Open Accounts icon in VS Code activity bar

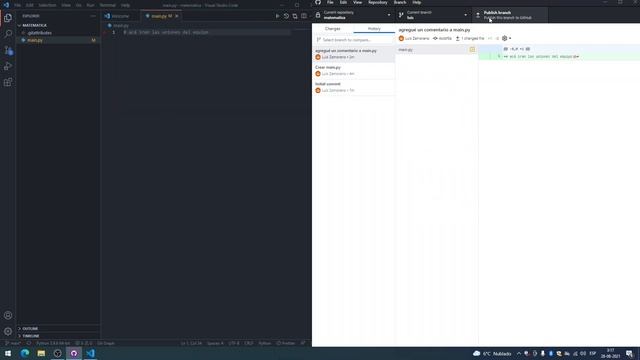point(8,315)
